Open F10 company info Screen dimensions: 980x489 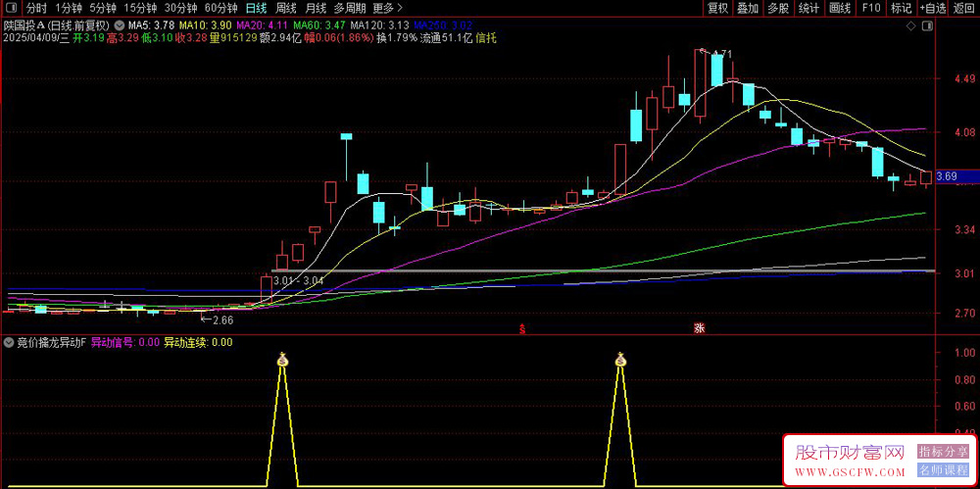(x=870, y=8)
